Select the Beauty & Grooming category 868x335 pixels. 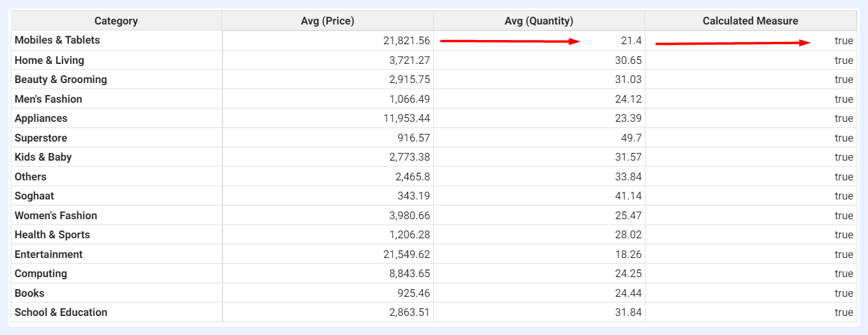coord(61,79)
